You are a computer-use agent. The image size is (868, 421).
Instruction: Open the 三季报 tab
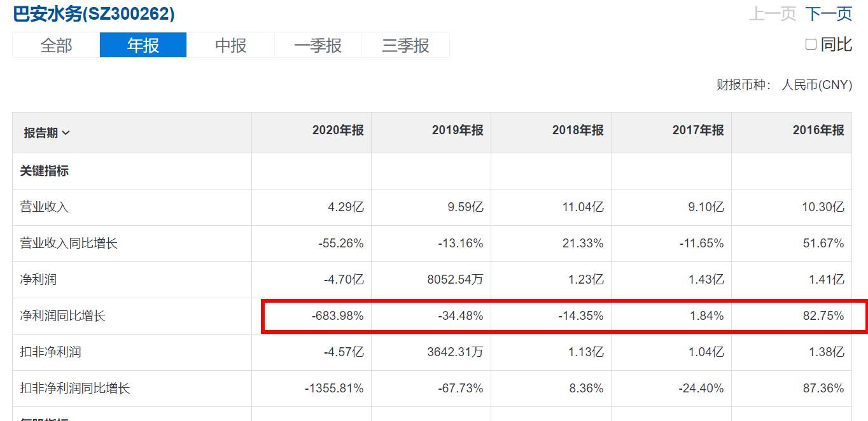click(405, 45)
